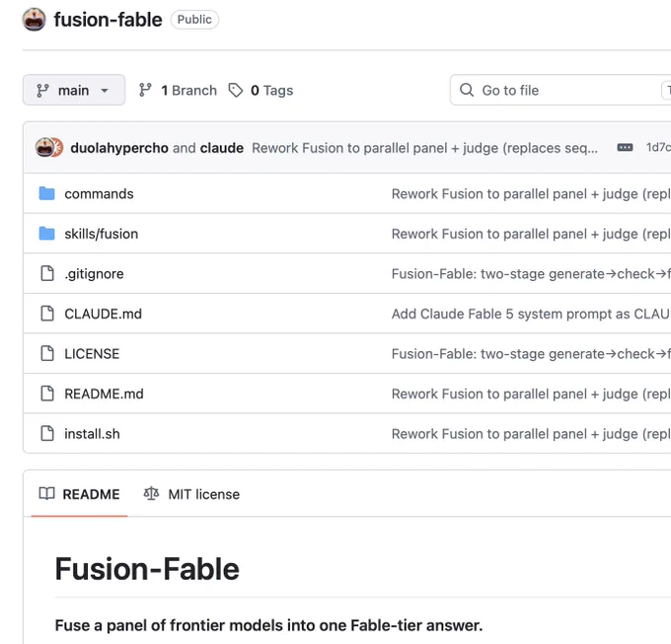Open the skills/fusion folder

pyautogui.click(x=102, y=234)
